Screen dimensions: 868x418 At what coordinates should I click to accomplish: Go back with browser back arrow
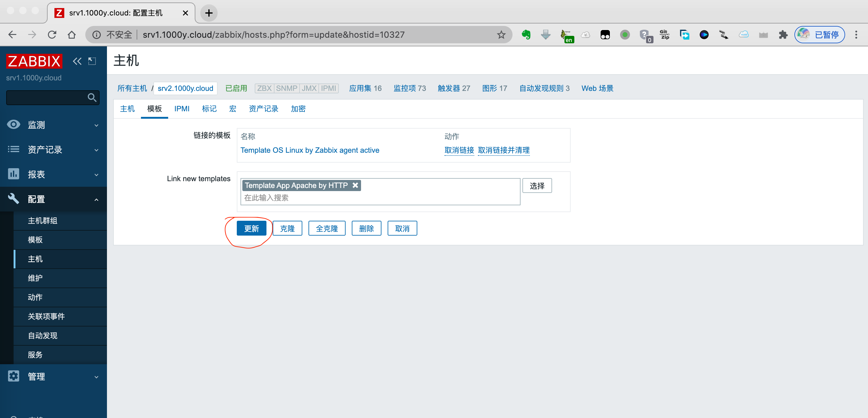click(12, 35)
